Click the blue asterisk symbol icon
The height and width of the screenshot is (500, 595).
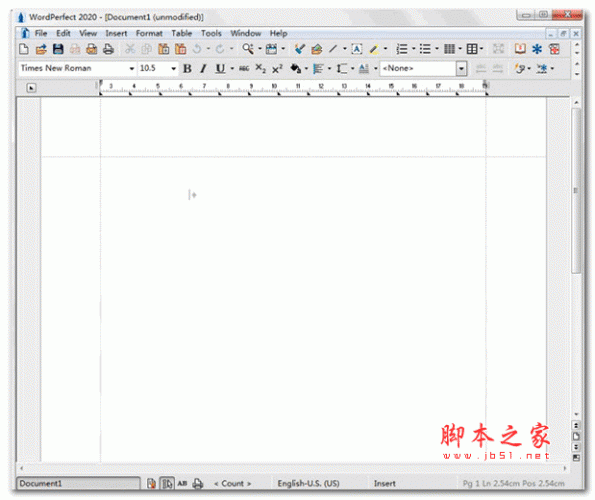coord(537,49)
